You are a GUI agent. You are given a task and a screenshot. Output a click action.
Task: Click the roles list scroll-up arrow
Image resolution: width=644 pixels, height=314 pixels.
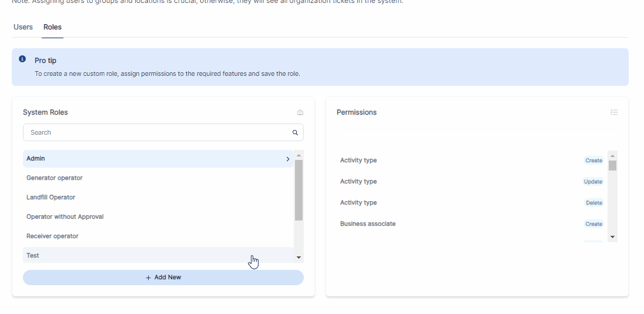(298, 155)
